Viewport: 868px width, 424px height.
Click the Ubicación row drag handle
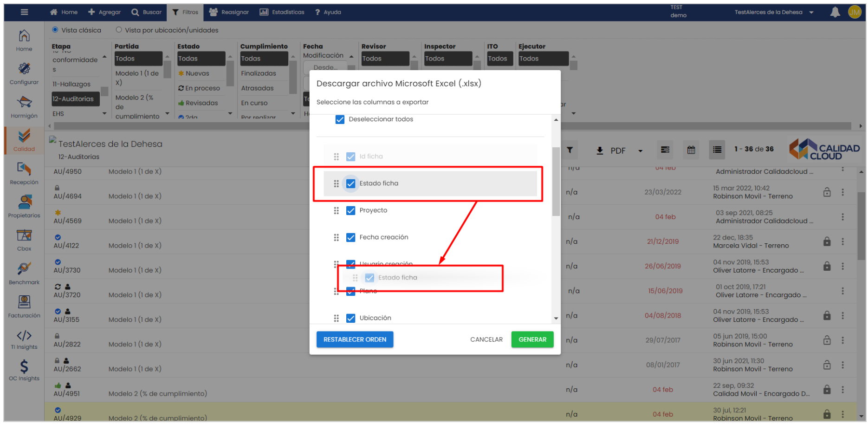pyautogui.click(x=336, y=318)
